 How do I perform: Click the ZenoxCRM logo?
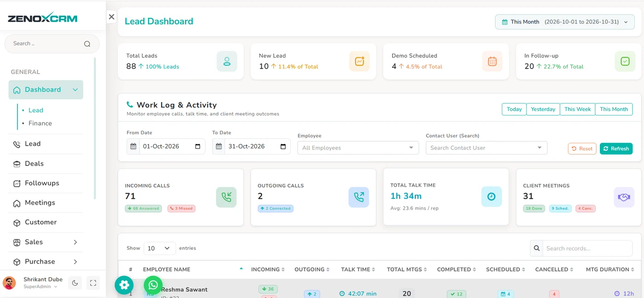tap(42, 18)
